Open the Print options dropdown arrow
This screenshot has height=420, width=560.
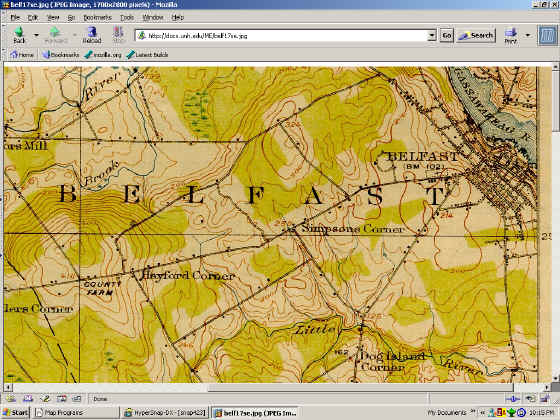coord(528,35)
